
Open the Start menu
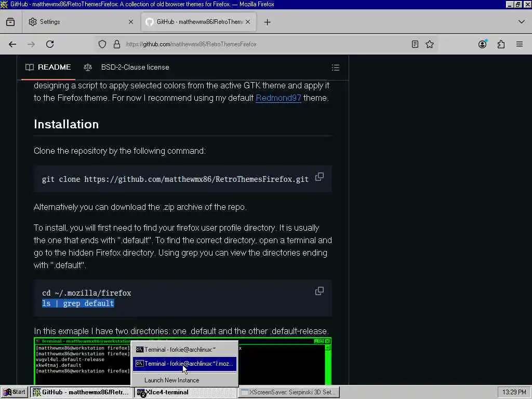14,392
